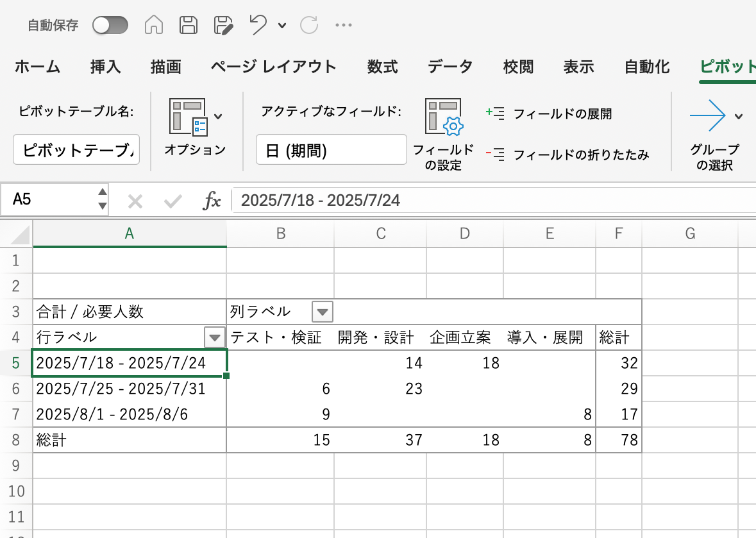Click the グループの選択 arrow icon
Screen dimensions: 756x538
707,116
